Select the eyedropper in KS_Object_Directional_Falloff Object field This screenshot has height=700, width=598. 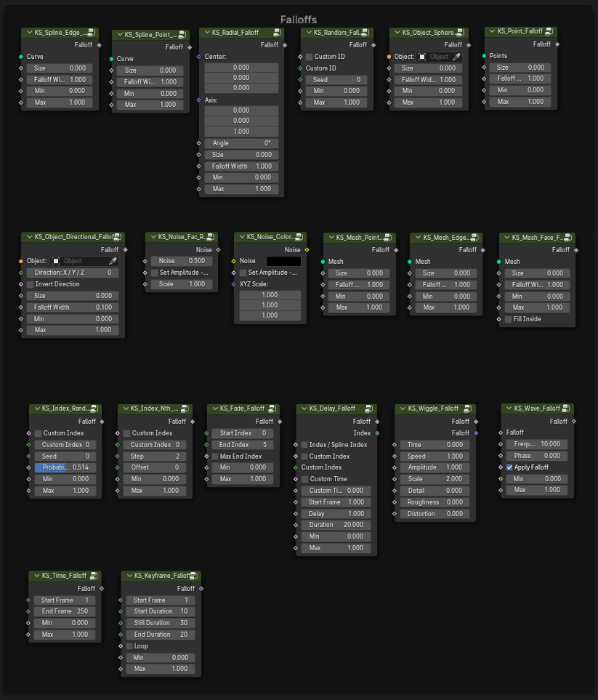pyautogui.click(x=115, y=260)
